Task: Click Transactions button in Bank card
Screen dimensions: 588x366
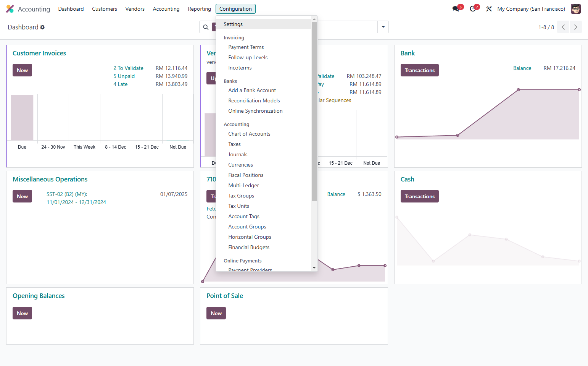Action: (x=420, y=70)
